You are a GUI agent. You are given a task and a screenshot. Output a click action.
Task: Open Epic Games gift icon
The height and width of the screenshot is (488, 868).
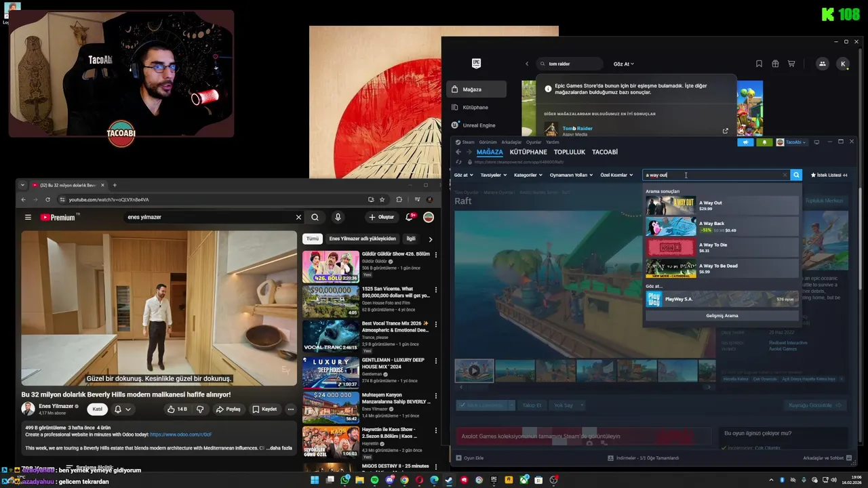775,64
